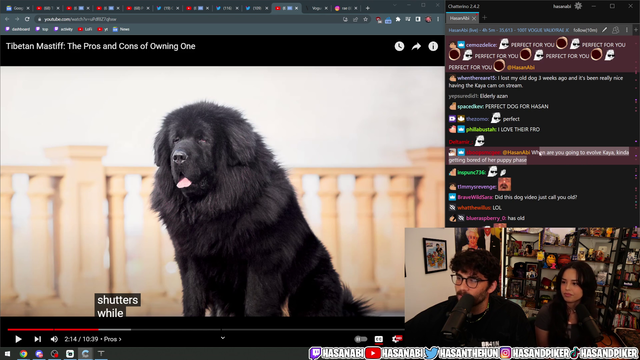Open Chrome from the taskbar

pos(23,353)
